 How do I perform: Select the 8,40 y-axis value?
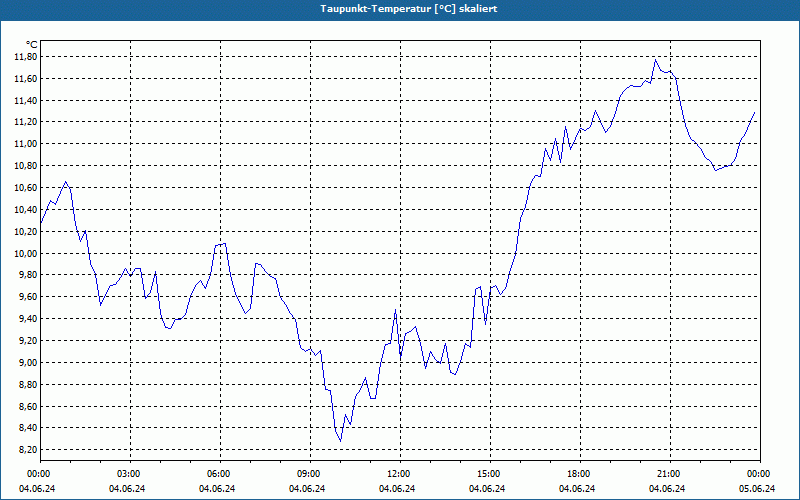pyautogui.click(x=28, y=428)
